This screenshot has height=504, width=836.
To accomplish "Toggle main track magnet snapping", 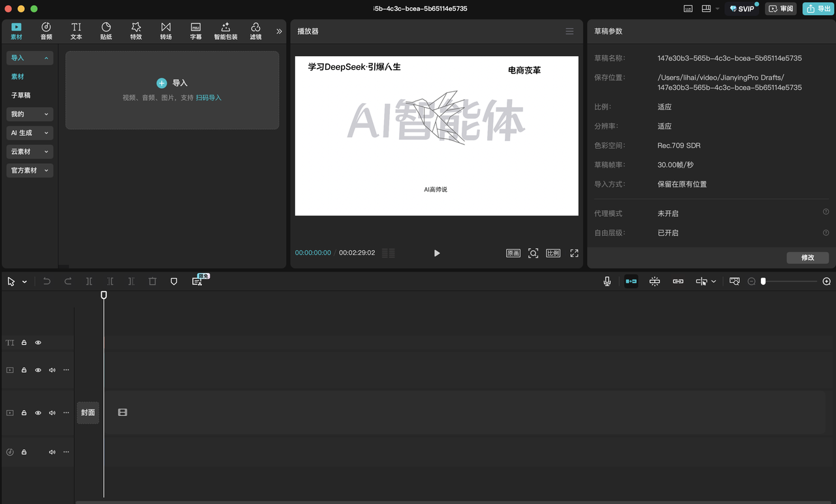I will point(631,281).
